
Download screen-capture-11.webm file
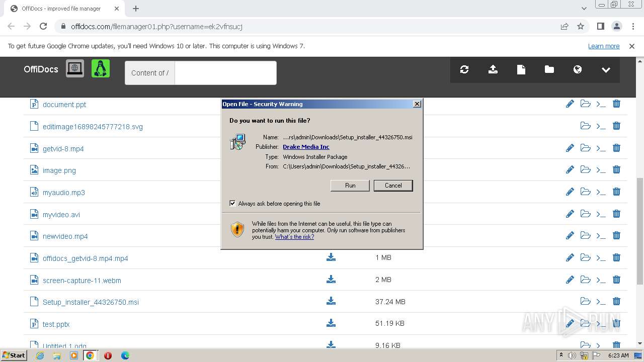331,279
